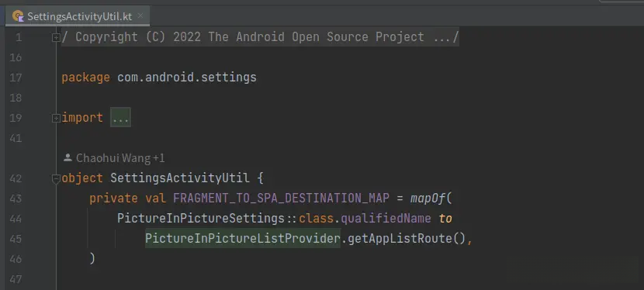Image resolution: width=644 pixels, height=290 pixels.
Task: Click line number 42 in the gutter
Action: pos(16,178)
